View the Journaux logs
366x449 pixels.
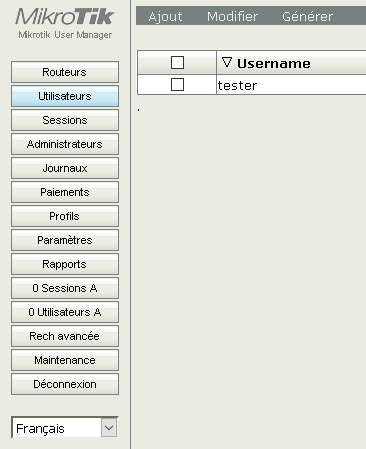(65, 168)
